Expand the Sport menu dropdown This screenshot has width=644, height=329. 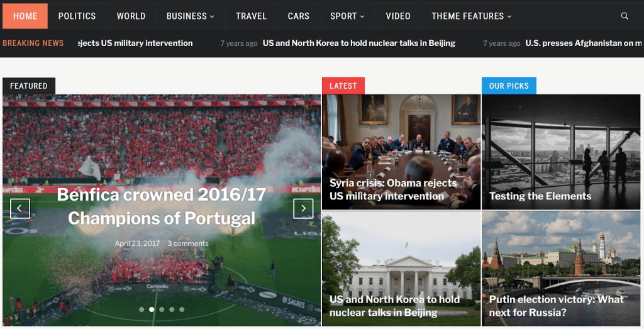pos(347,16)
